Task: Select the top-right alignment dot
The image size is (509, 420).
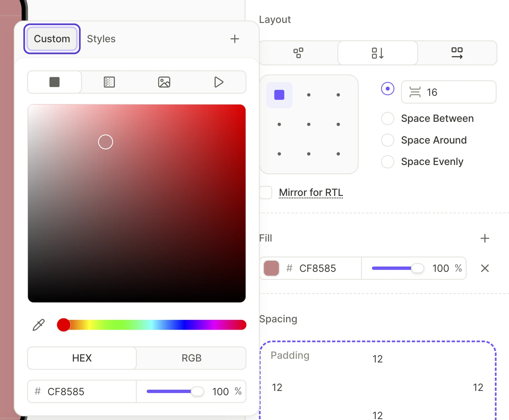Action: (x=338, y=95)
